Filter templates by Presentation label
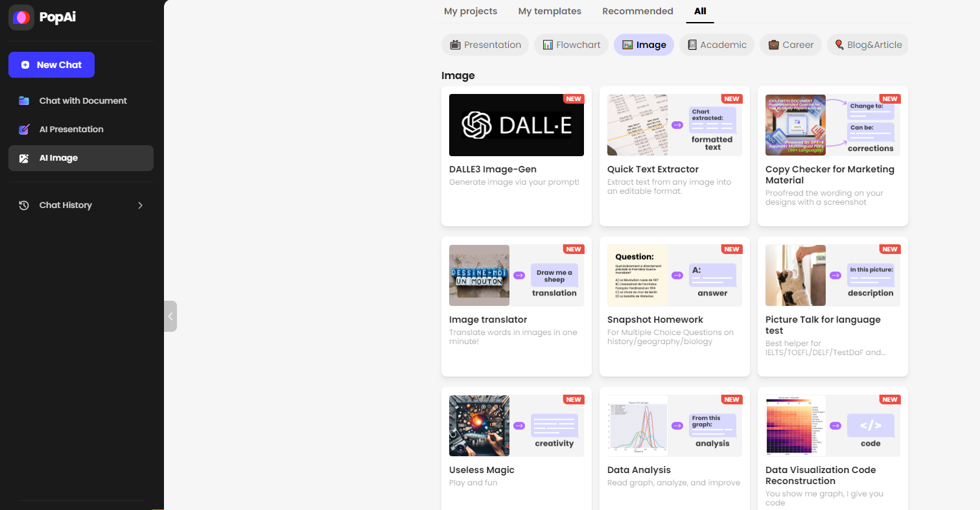This screenshot has height=510, width=980. point(493,45)
